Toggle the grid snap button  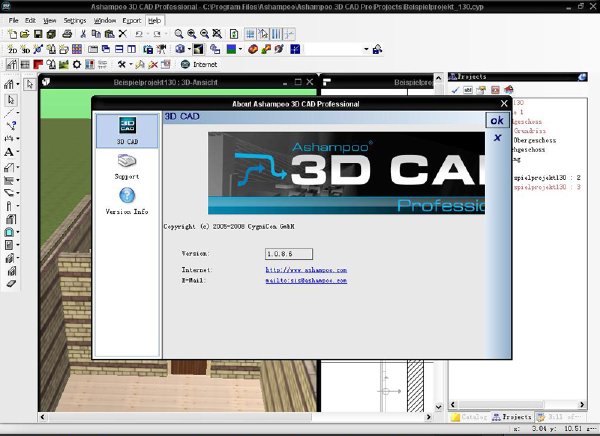click(x=250, y=34)
